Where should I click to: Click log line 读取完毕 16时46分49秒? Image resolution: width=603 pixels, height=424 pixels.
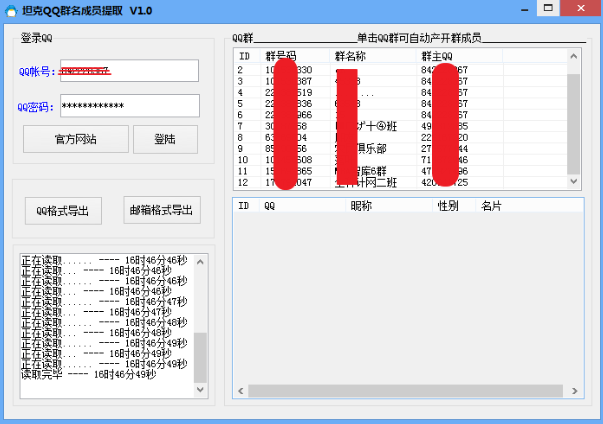point(89,374)
